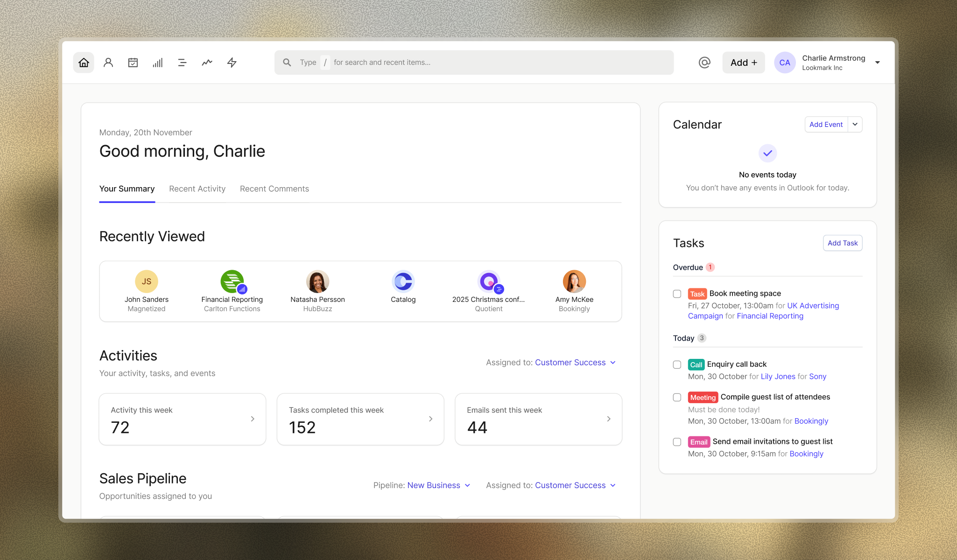Viewport: 957px width, 560px height.
Task: Switch to the Recent Comments tab
Action: click(274, 189)
